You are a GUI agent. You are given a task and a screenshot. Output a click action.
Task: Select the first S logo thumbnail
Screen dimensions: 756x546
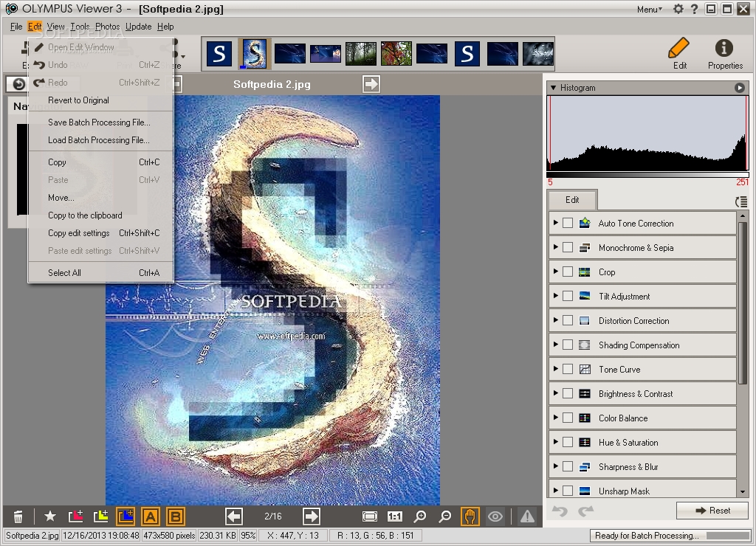[219, 53]
